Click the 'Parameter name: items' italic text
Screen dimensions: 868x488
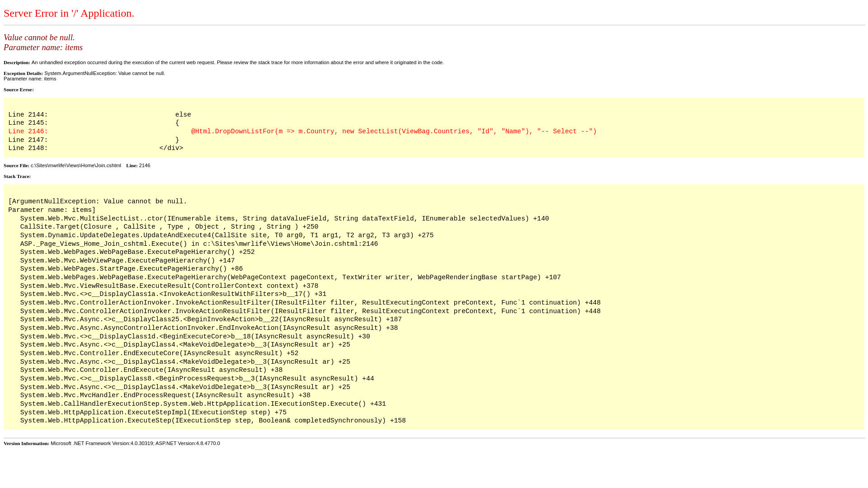43,47
